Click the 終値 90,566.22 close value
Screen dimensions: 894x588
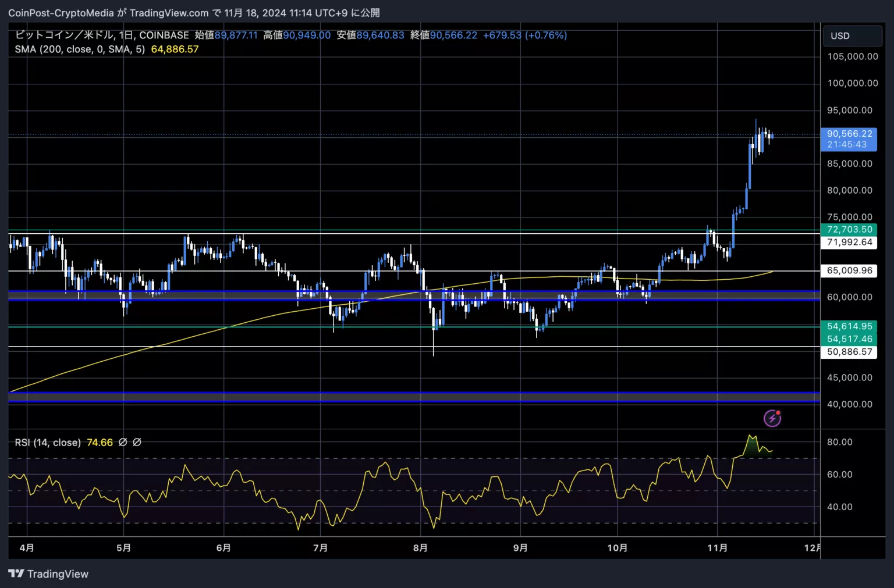point(444,35)
